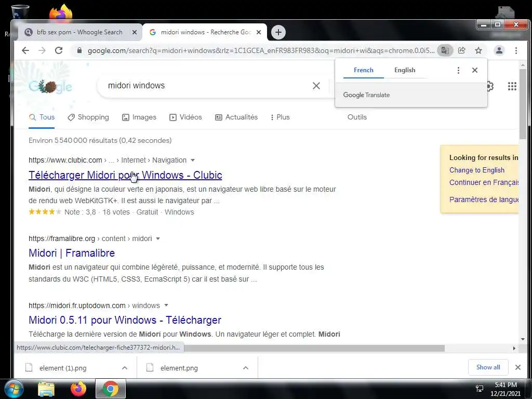Close the Whoogle Search tab
The image size is (532, 399).
135,32
